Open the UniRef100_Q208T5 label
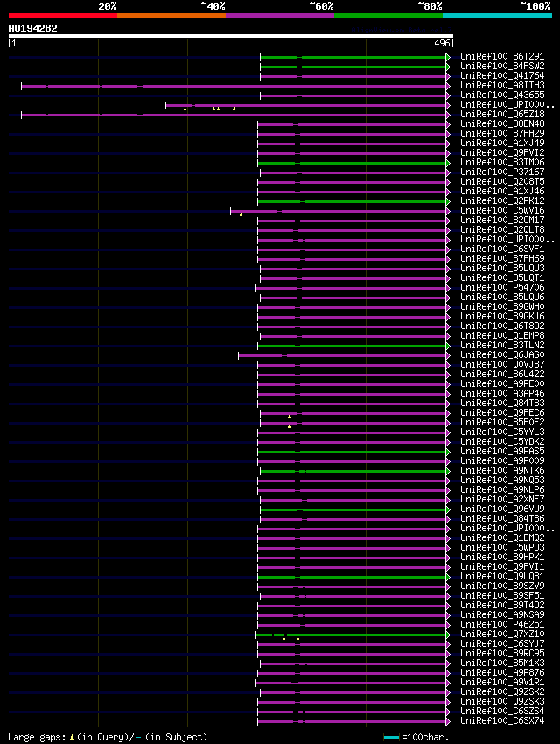Screen dimensions: 560x744 point(502,182)
